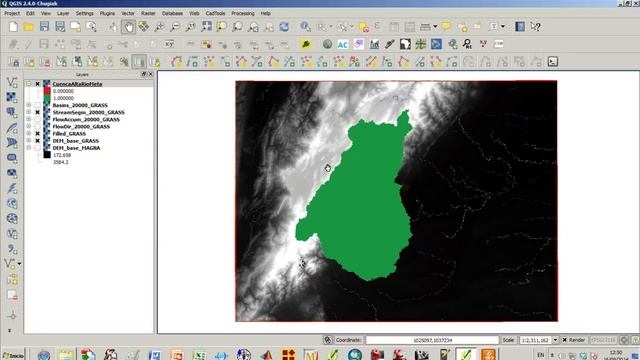Click the green grid plugin icon
The image size is (640, 360).
pos(420,44)
